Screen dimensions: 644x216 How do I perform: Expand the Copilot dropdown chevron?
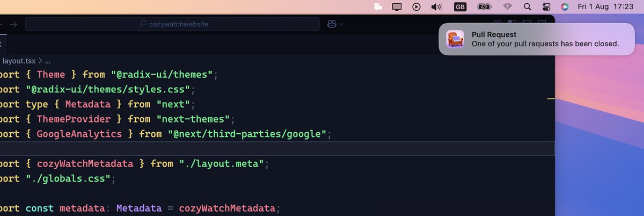pos(341,24)
